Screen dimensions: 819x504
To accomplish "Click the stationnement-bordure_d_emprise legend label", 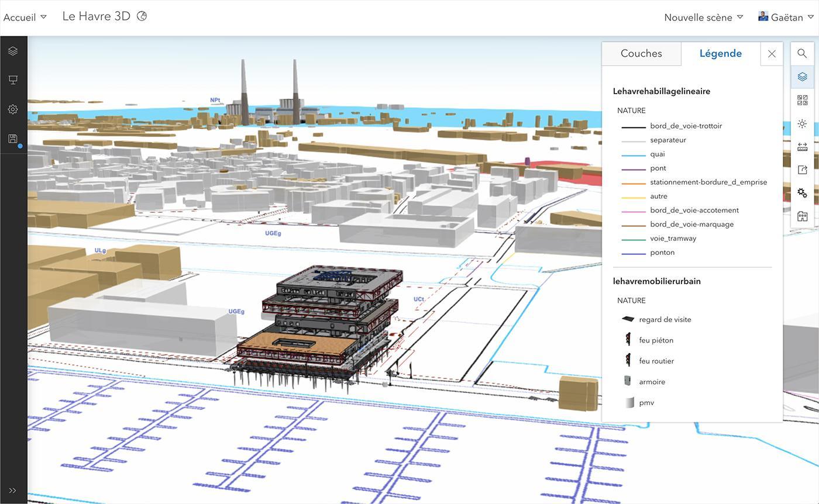I will (x=708, y=182).
